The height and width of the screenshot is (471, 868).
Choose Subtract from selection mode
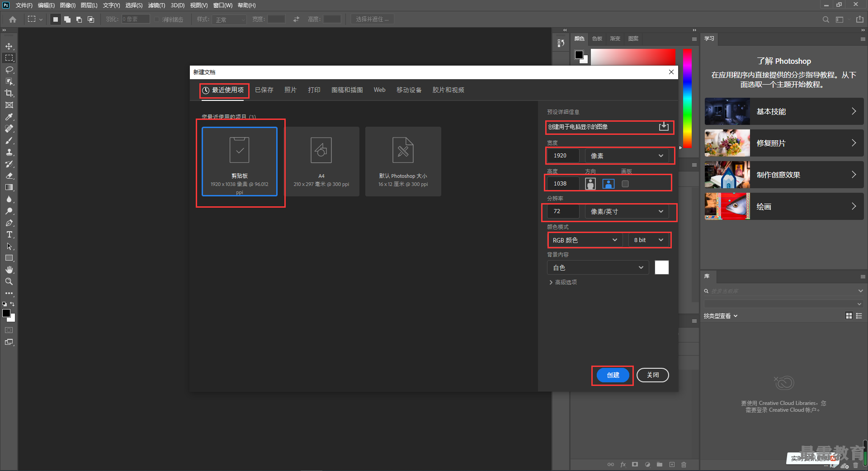(x=79, y=19)
